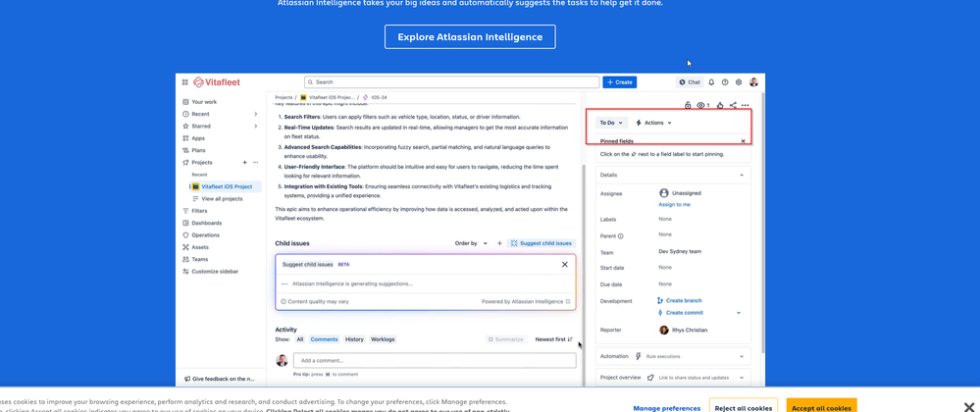Open Filters in the sidebar
This screenshot has width=980, height=412.
click(199, 211)
